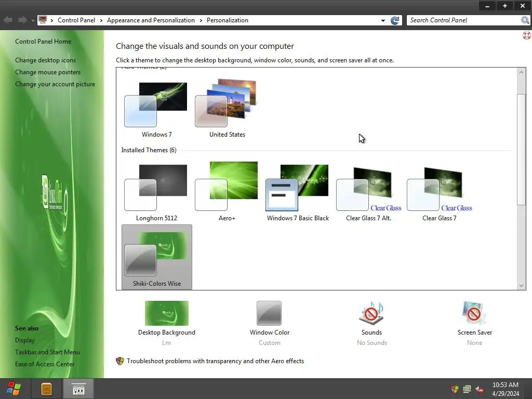Image resolution: width=532 pixels, height=399 pixels.
Task: Focus the Search Control Panel field
Action: (463, 20)
